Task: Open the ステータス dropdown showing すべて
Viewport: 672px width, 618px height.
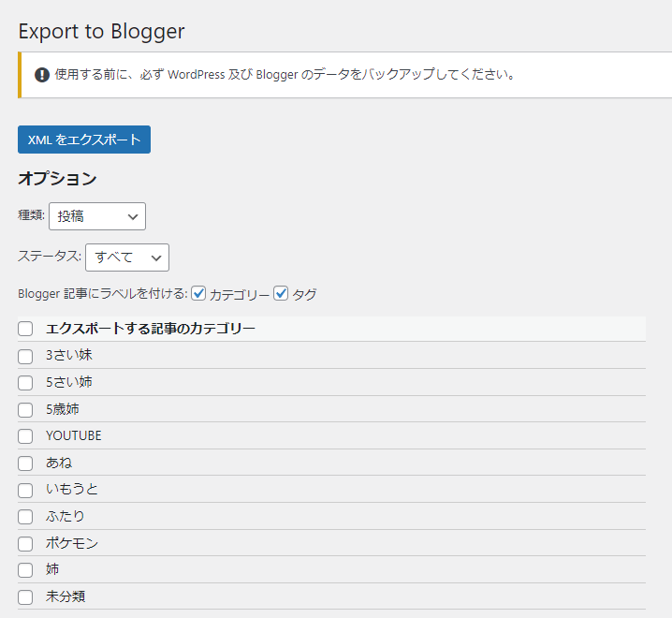Action: point(127,257)
